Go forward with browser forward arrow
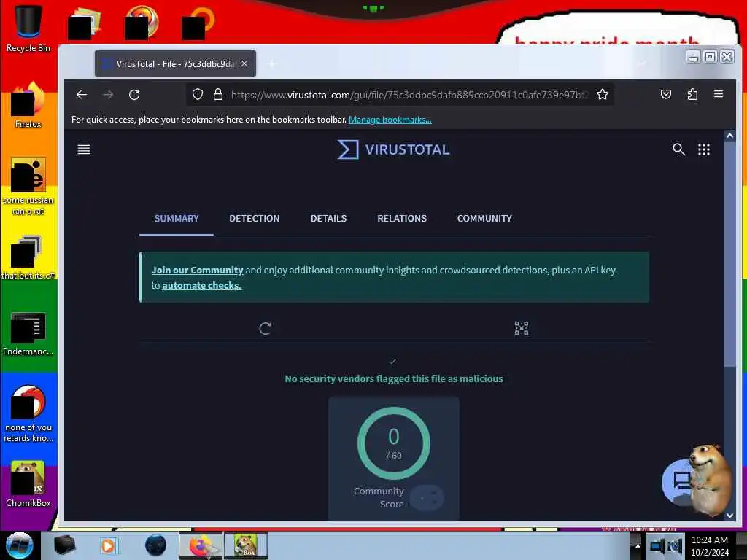Image resolution: width=747 pixels, height=560 pixels. click(x=108, y=95)
